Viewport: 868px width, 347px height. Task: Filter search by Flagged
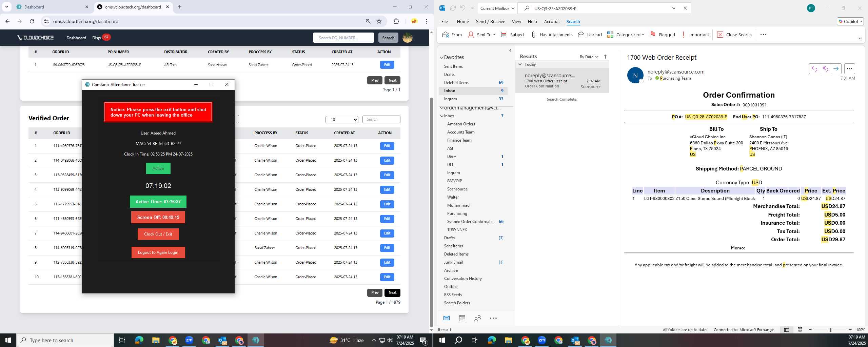663,35
